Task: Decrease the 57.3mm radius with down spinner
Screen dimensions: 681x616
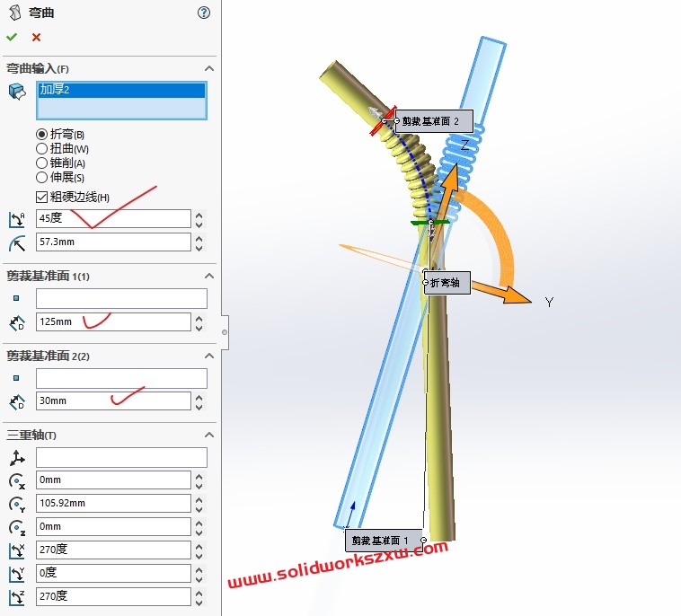Action: pyautogui.click(x=199, y=247)
